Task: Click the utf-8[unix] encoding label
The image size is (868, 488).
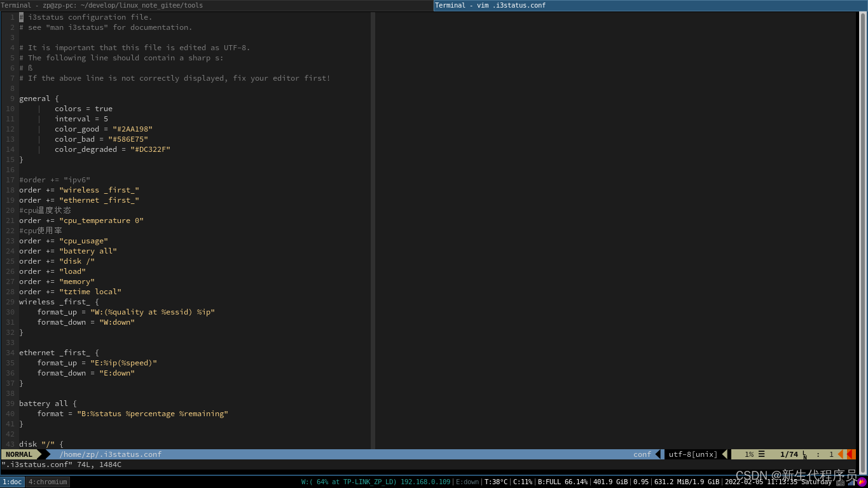Action: [693, 454]
